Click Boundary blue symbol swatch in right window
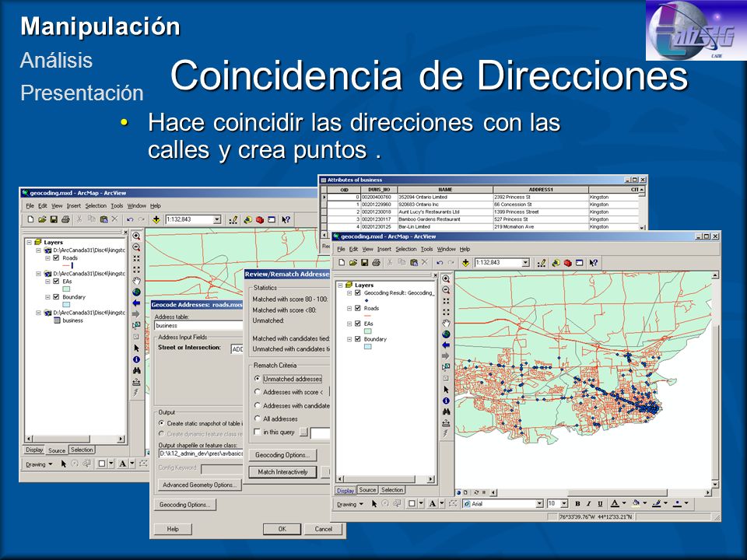Image resolution: width=747 pixels, height=560 pixels. tap(368, 347)
